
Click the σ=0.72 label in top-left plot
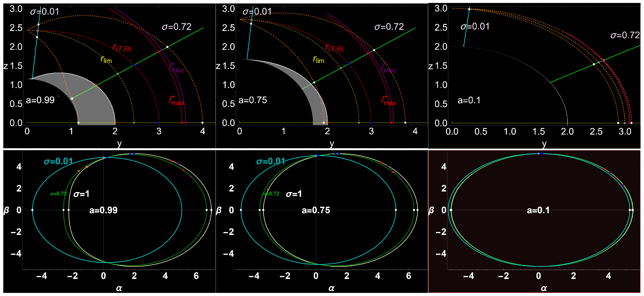click(177, 27)
